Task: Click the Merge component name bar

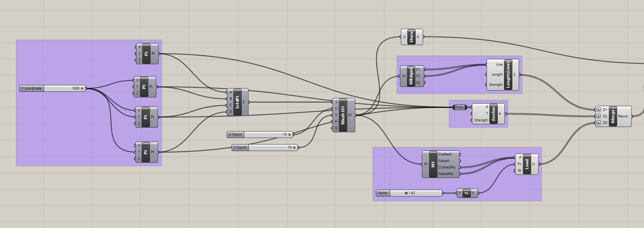Action: [613, 116]
